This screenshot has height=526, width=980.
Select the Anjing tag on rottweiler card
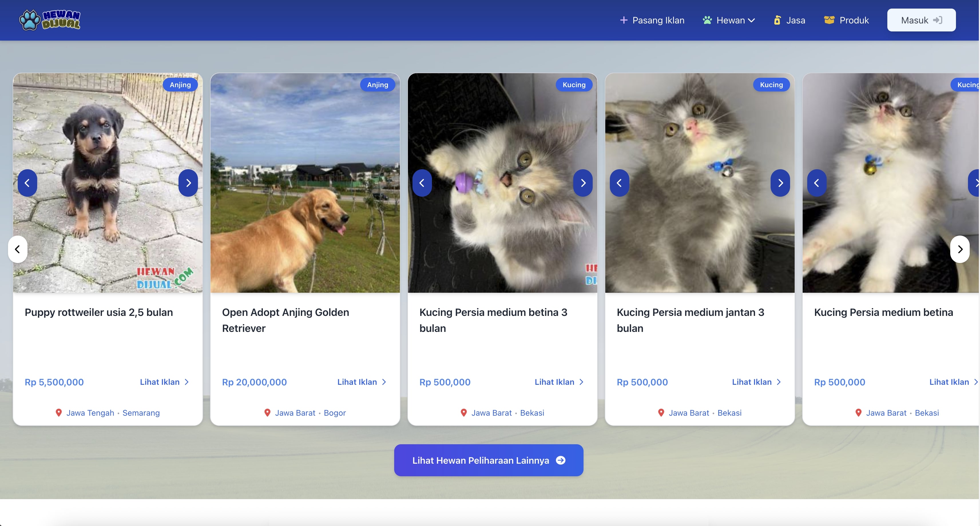(180, 84)
